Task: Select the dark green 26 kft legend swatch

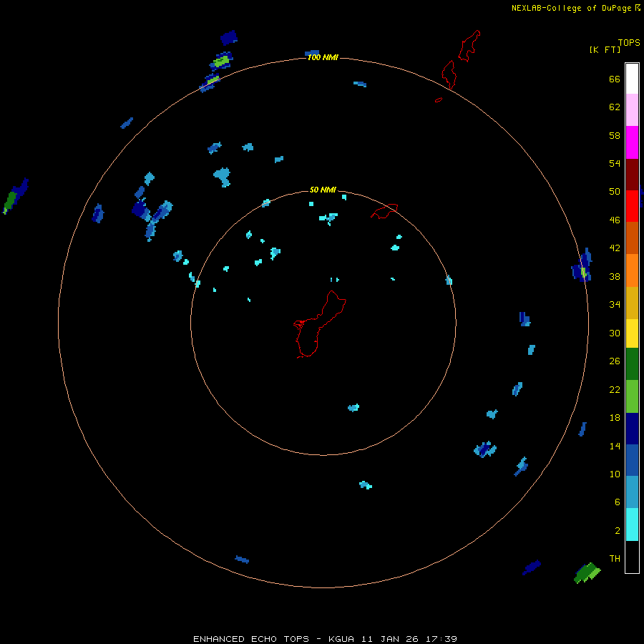Action: [632, 364]
